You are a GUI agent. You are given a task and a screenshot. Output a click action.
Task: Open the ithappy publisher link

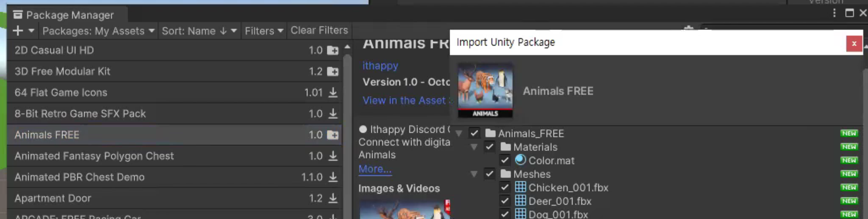coord(380,66)
